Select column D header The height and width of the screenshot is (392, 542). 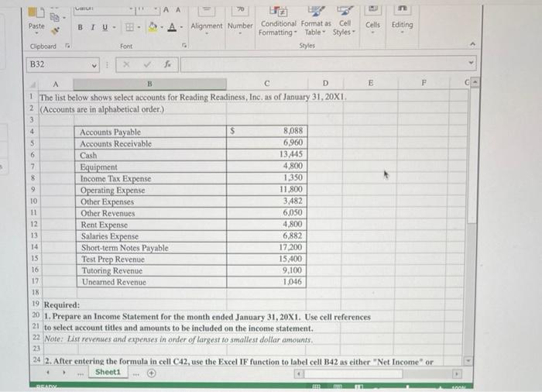point(325,83)
